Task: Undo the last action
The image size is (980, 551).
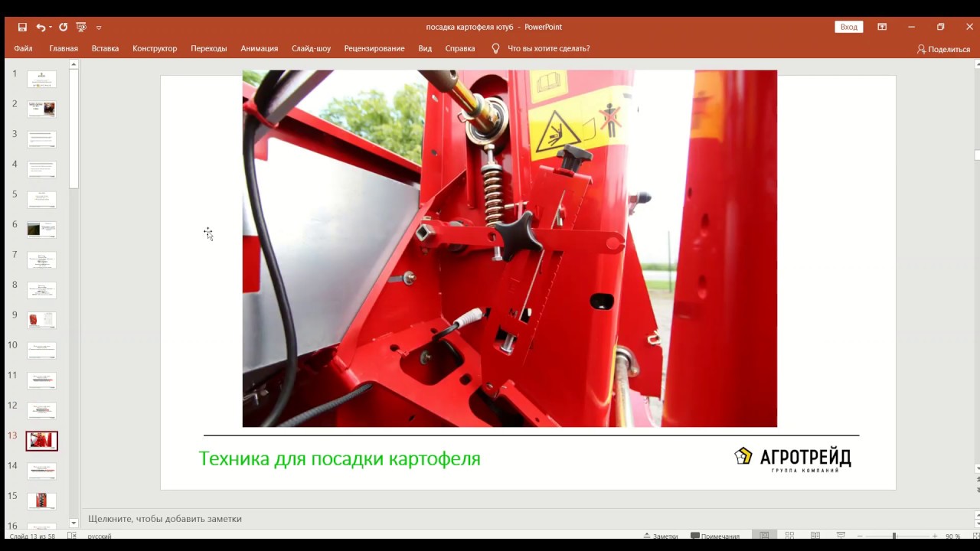Action: coord(41,27)
